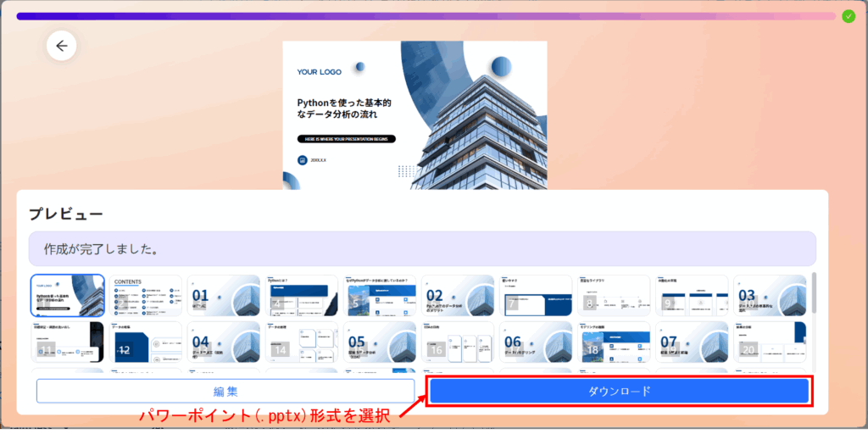Click the large title slide preview image
868x434 pixels.
tap(415, 115)
